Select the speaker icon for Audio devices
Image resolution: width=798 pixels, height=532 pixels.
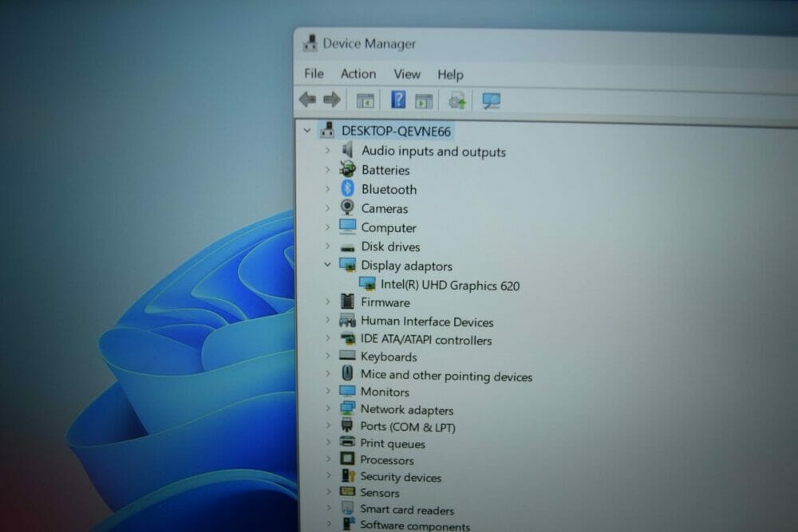coord(348,150)
